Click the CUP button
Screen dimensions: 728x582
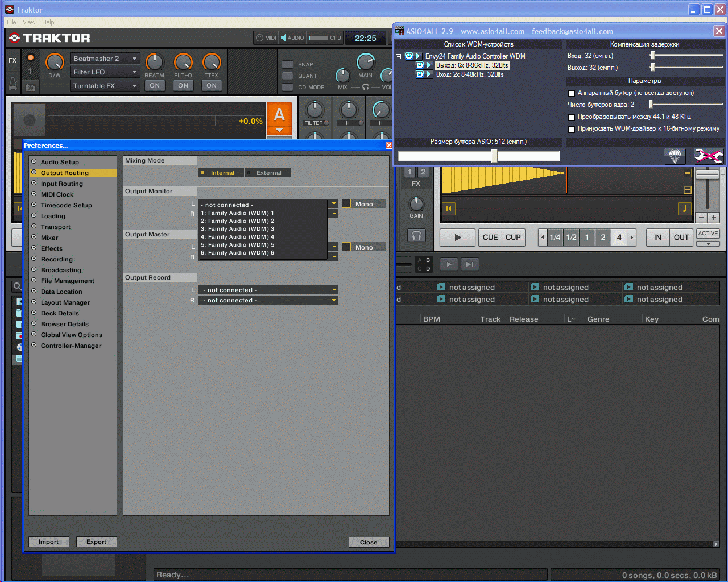tap(513, 238)
